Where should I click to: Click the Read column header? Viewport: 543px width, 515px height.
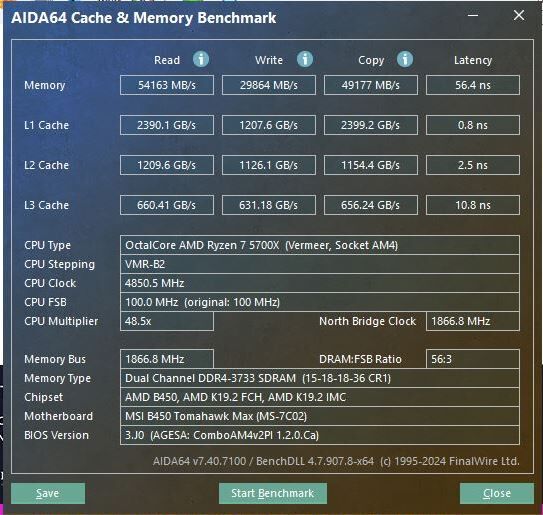(167, 60)
